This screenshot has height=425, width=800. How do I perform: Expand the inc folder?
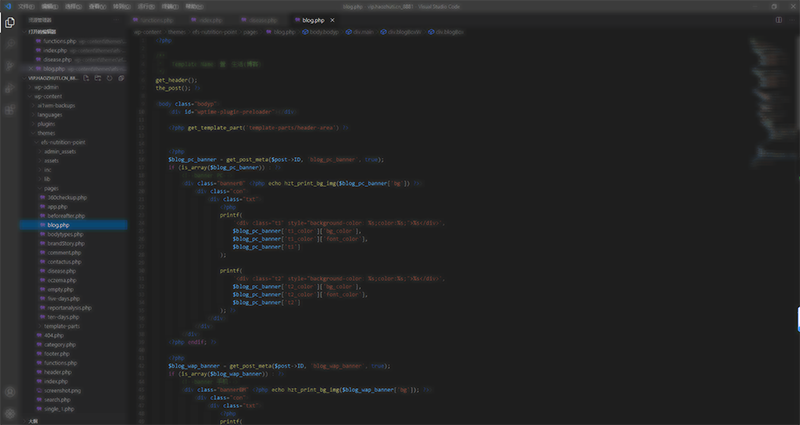pos(47,170)
